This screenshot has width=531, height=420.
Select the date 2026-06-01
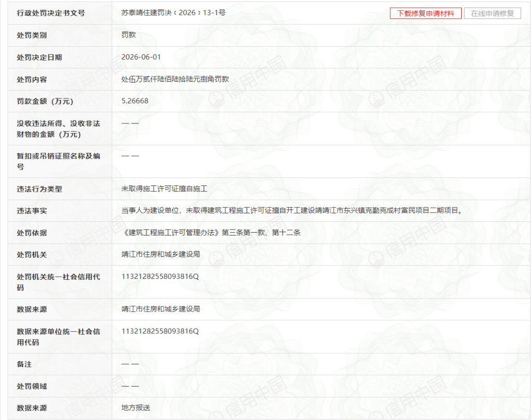point(141,57)
